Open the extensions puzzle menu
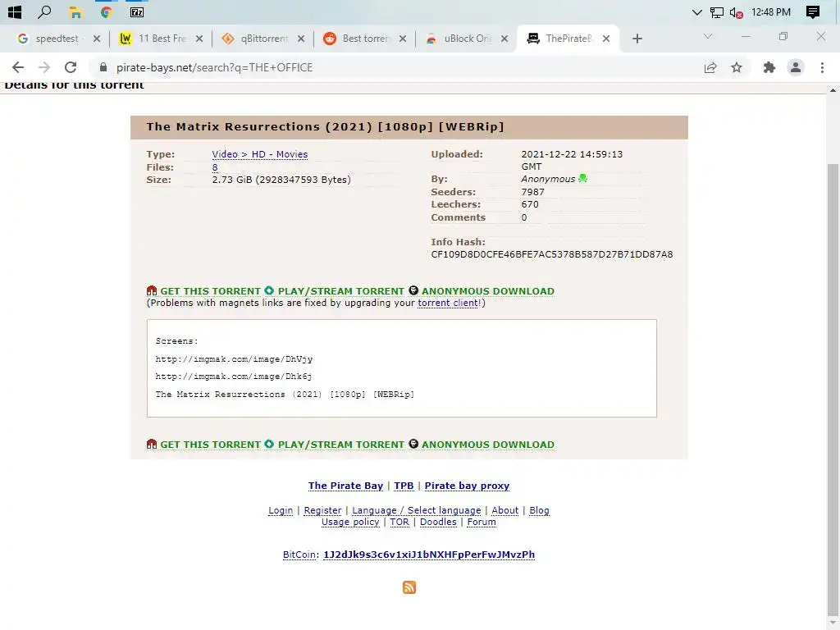 (769, 67)
